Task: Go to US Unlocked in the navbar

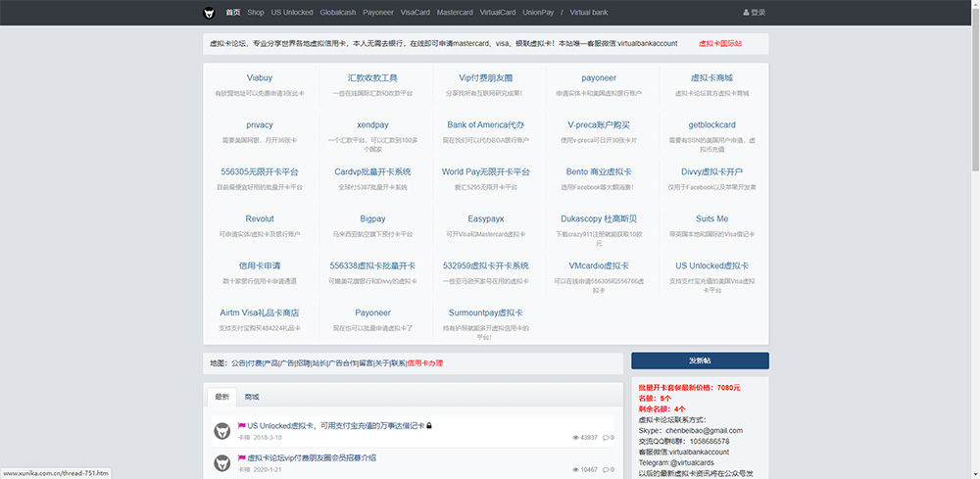Action: pyautogui.click(x=292, y=13)
